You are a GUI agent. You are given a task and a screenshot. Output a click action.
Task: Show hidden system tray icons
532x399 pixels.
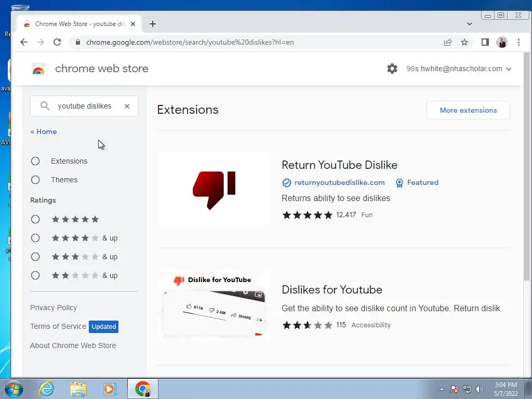pyautogui.click(x=442, y=389)
